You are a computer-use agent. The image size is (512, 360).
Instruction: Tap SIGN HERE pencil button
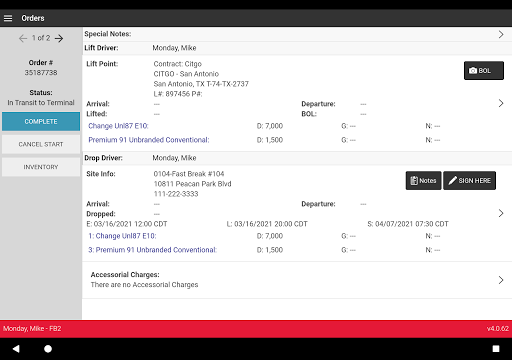point(469,181)
